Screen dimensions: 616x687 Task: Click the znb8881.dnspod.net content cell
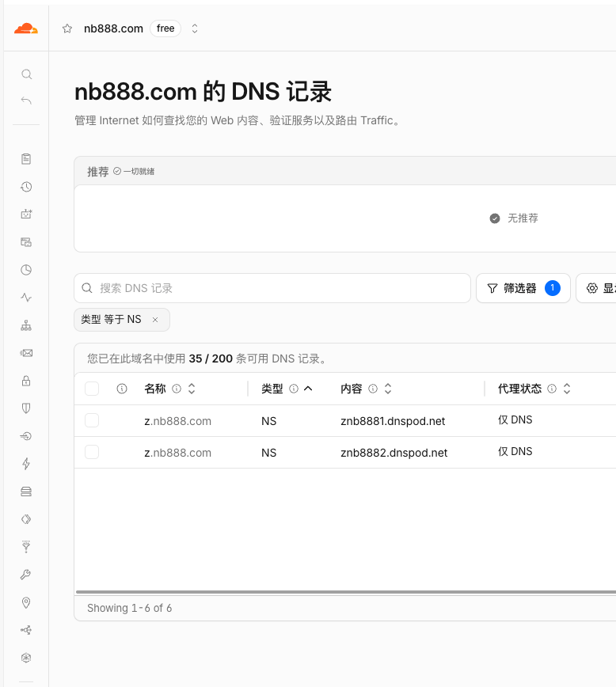pos(393,421)
